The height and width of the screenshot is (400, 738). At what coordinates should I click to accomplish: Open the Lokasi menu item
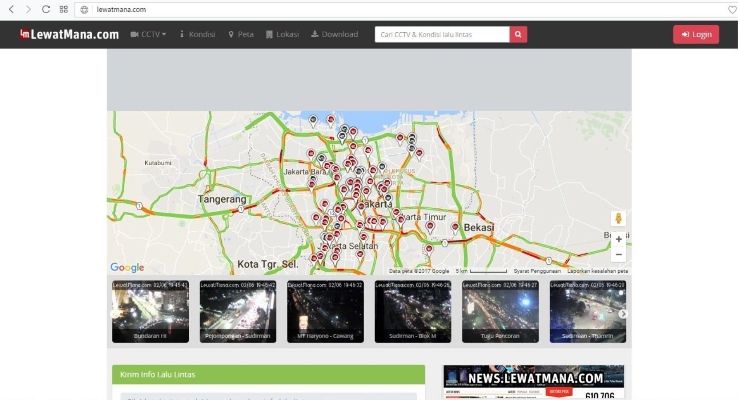coord(282,34)
